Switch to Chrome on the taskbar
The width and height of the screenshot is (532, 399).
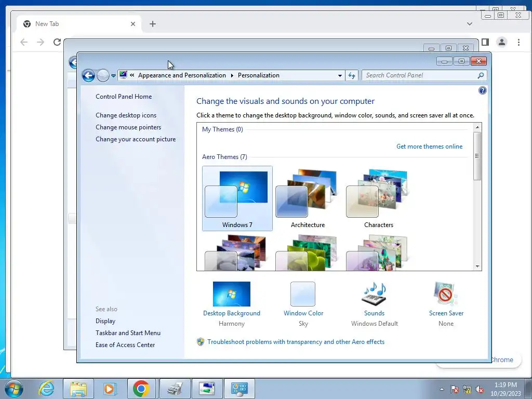point(141,389)
